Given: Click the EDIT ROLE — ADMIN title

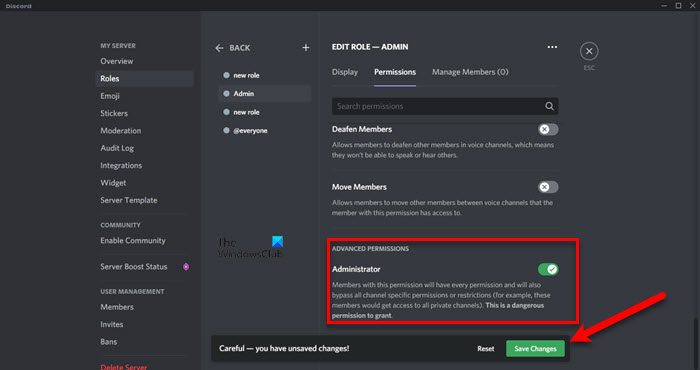Looking at the screenshot, I should [370, 47].
